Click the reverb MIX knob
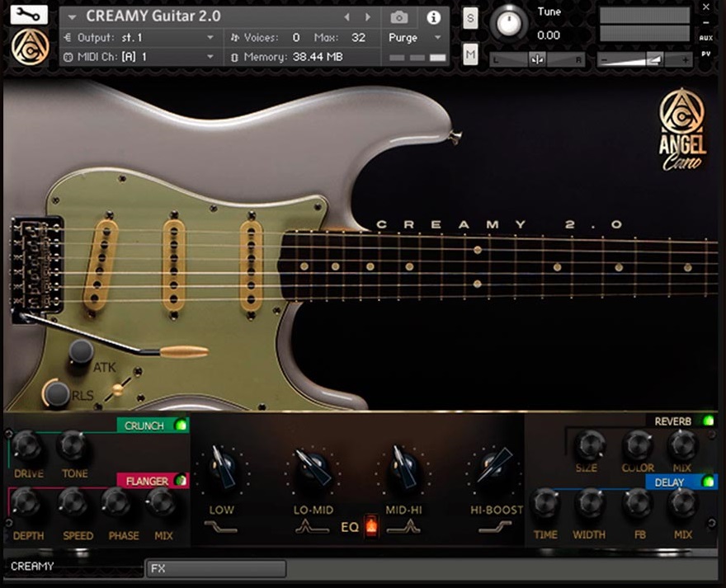Image resolution: width=726 pixels, height=588 pixels. tap(682, 445)
